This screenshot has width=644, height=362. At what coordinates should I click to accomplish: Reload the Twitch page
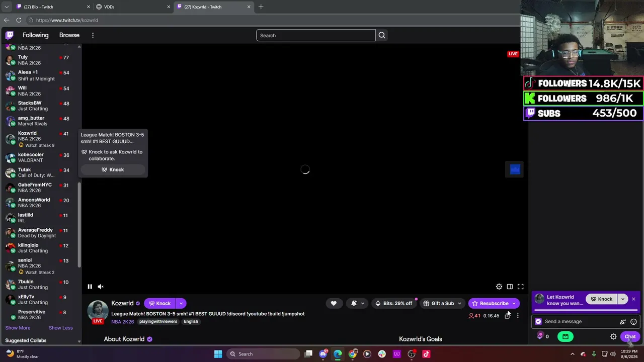coord(19,20)
